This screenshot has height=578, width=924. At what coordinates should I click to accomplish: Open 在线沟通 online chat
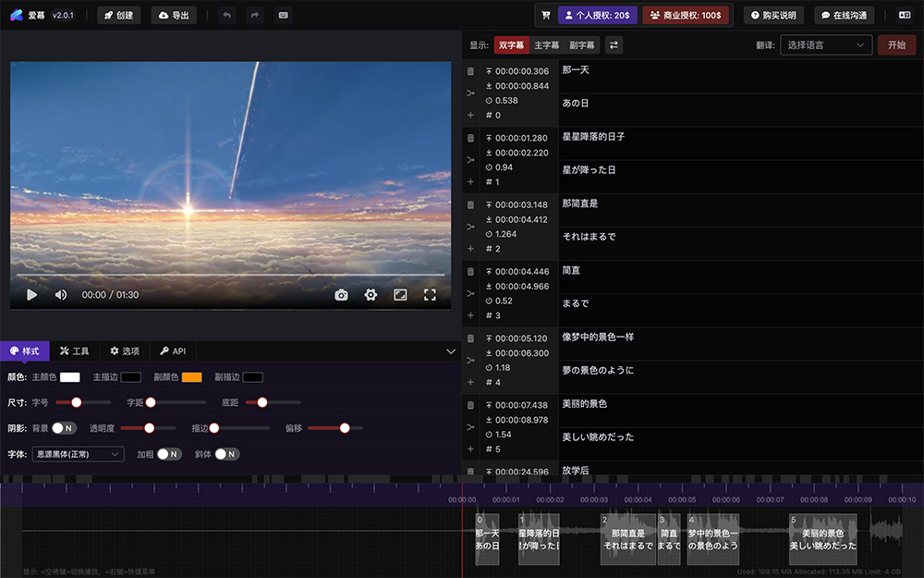[x=844, y=16]
